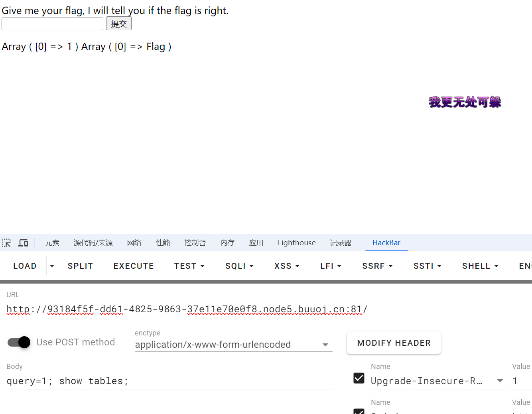Switch to the HackBar tab
Viewport: 532px width, 414px height.
click(x=386, y=243)
